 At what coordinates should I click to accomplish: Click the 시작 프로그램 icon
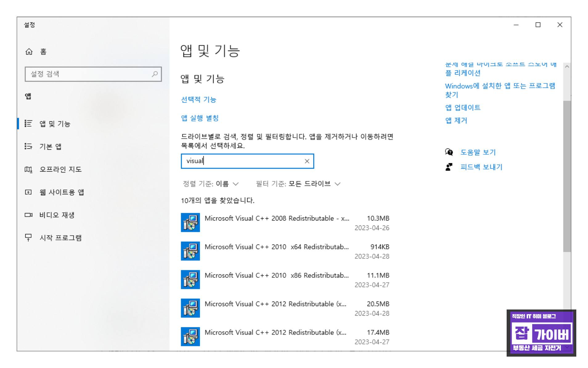coord(28,238)
